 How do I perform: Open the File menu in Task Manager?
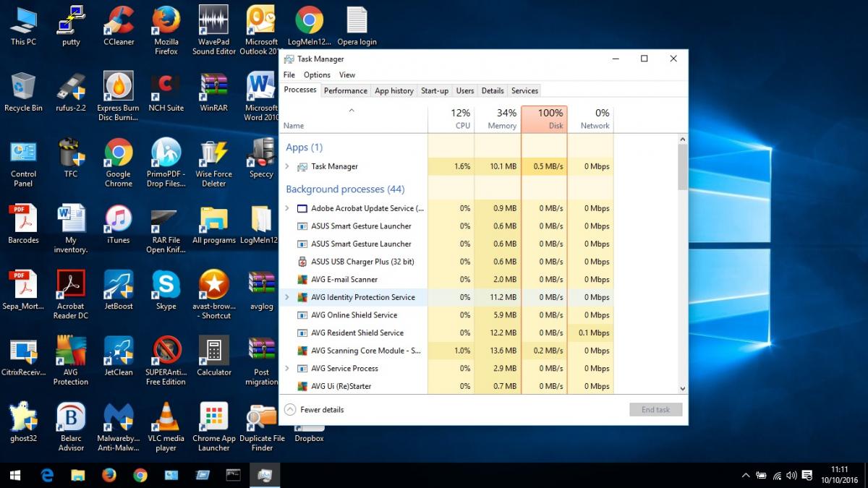(x=289, y=74)
